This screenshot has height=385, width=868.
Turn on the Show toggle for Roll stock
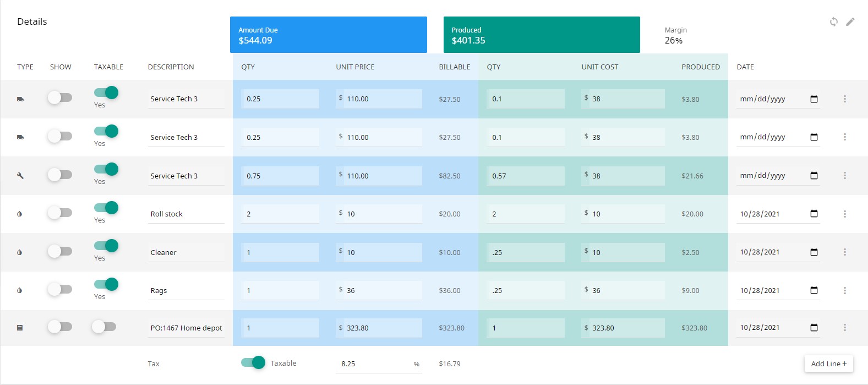tap(59, 213)
